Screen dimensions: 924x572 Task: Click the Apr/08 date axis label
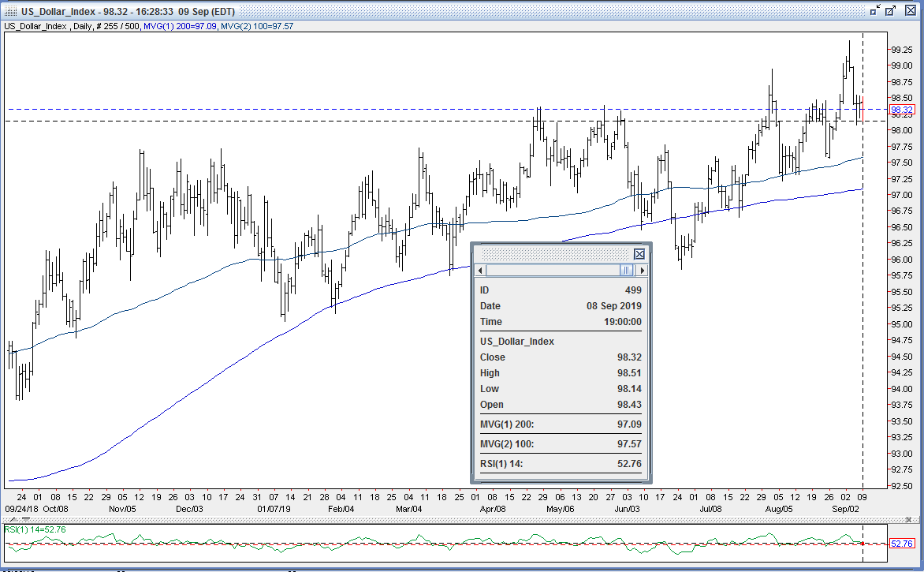coord(493,509)
